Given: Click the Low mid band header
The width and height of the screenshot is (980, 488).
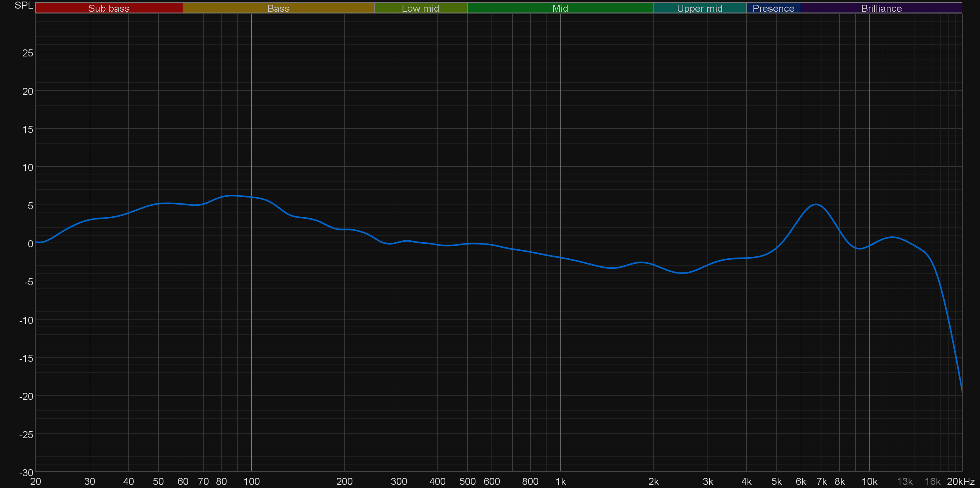Looking at the screenshot, I should pyautogui.click(x=420, y=8).
